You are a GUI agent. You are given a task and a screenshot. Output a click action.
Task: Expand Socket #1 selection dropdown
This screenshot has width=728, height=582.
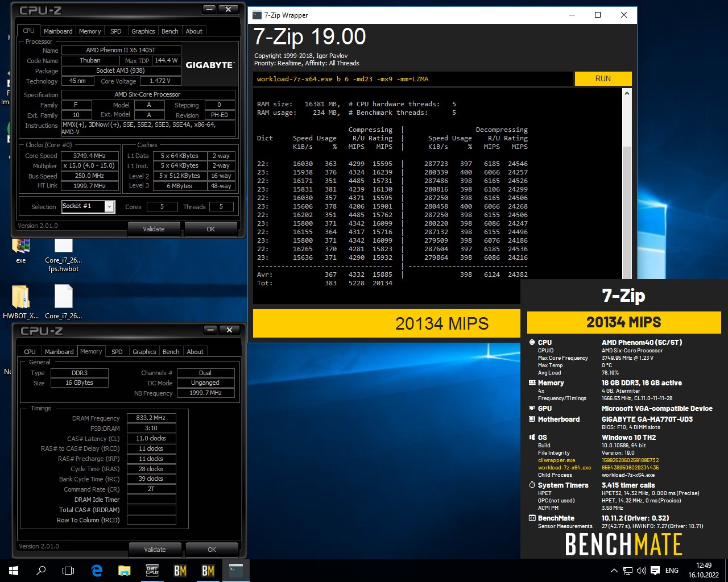click(x=109, y=206)
